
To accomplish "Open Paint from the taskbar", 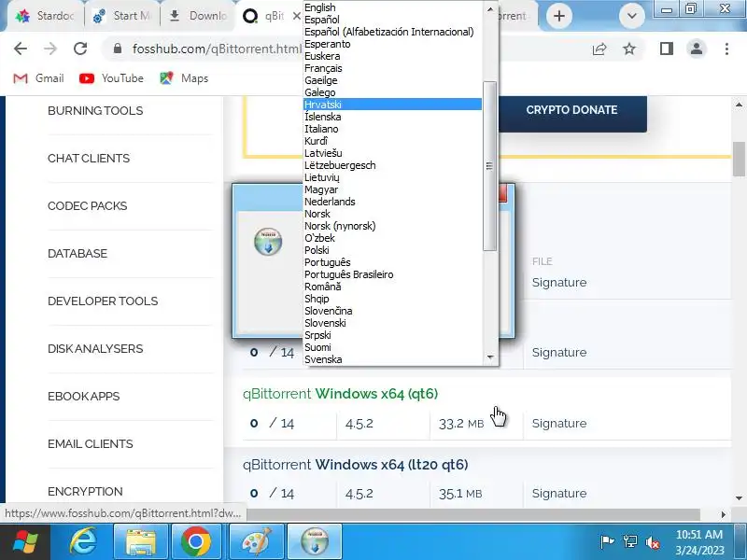I will click(x=256, y=542).
